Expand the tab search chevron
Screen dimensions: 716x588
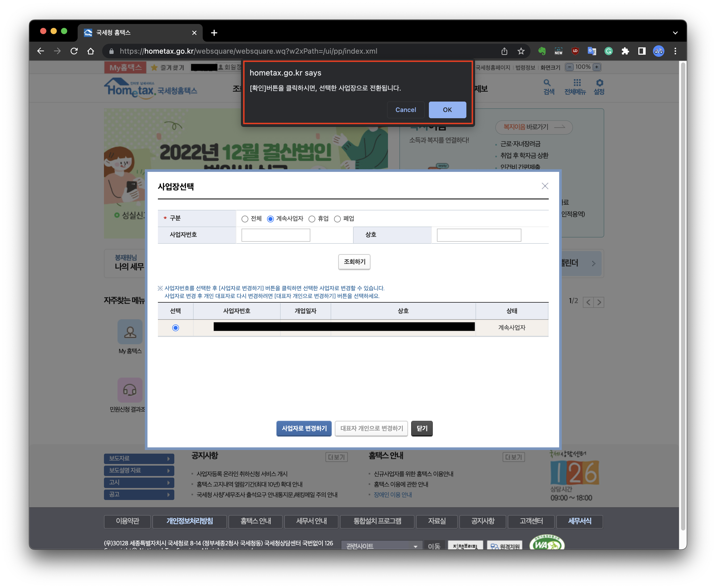click(675, 33)
